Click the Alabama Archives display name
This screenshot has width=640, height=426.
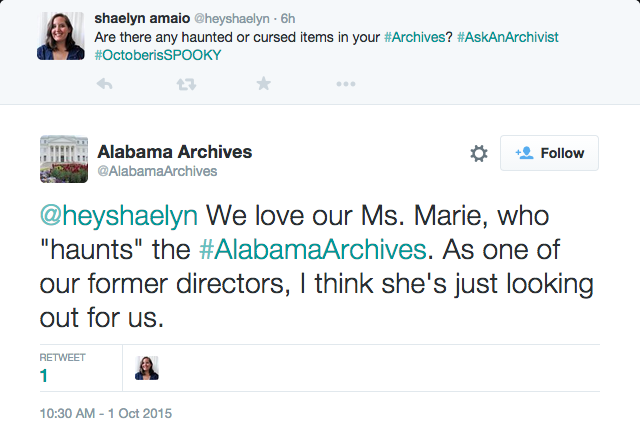point(174,151)
